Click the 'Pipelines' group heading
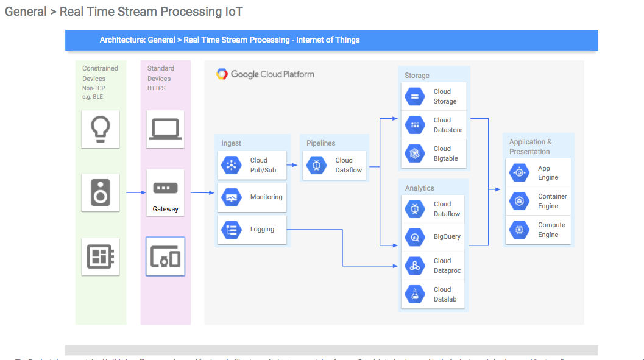The height and width of the screenshot is (360, 644). [x=320, y=143]
